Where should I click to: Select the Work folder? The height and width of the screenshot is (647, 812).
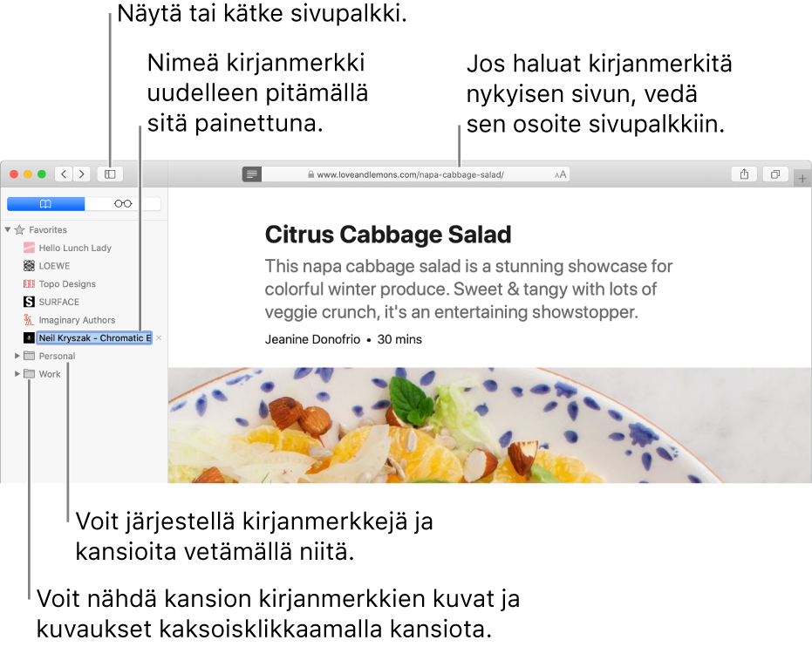[50, 374]
